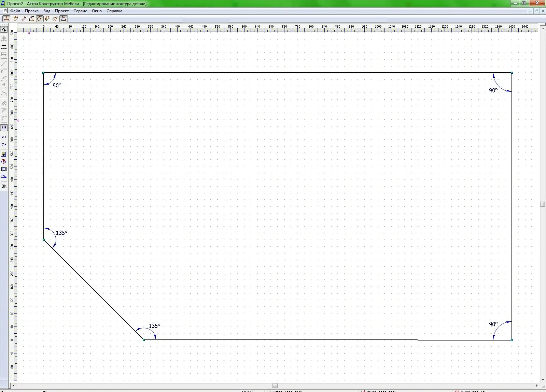Click the vertical scrollbar thumb
This screenshot has height=392, width=546.
[543, 204]
